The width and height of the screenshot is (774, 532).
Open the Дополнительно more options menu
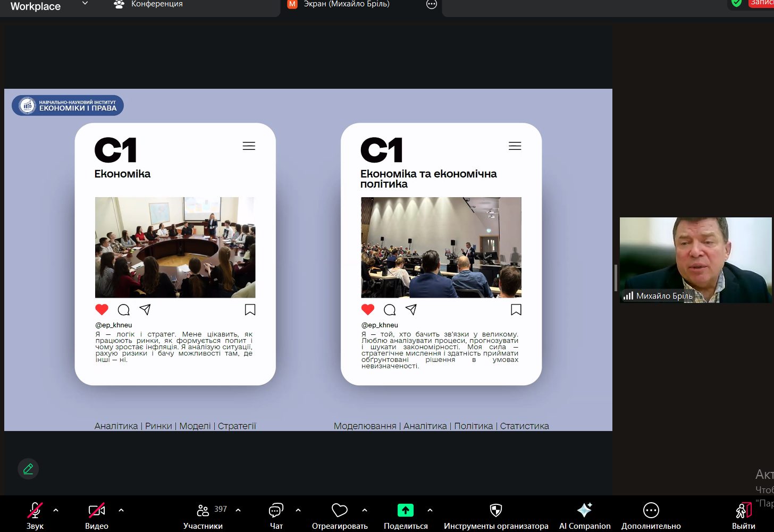[651, 511]
